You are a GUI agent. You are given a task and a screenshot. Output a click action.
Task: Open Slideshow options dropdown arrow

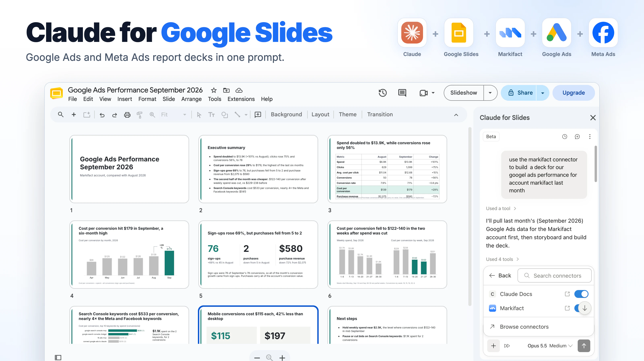point(490,93)
